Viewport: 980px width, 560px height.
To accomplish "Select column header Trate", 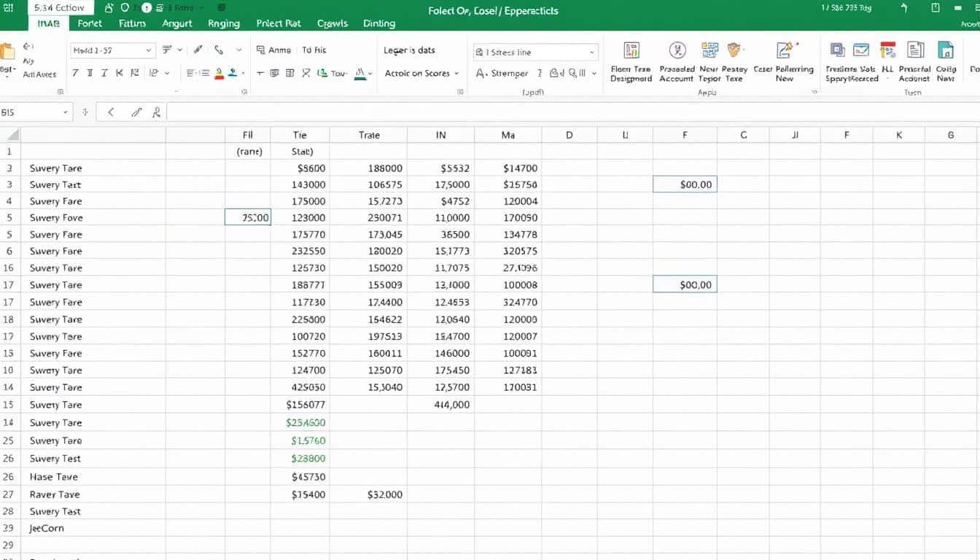I will tap(369, 135).
